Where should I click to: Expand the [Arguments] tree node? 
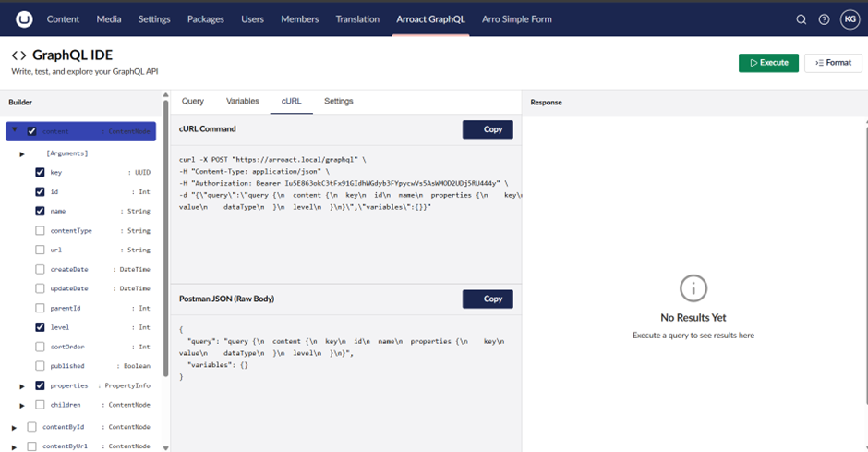click(x=22, y=153)
